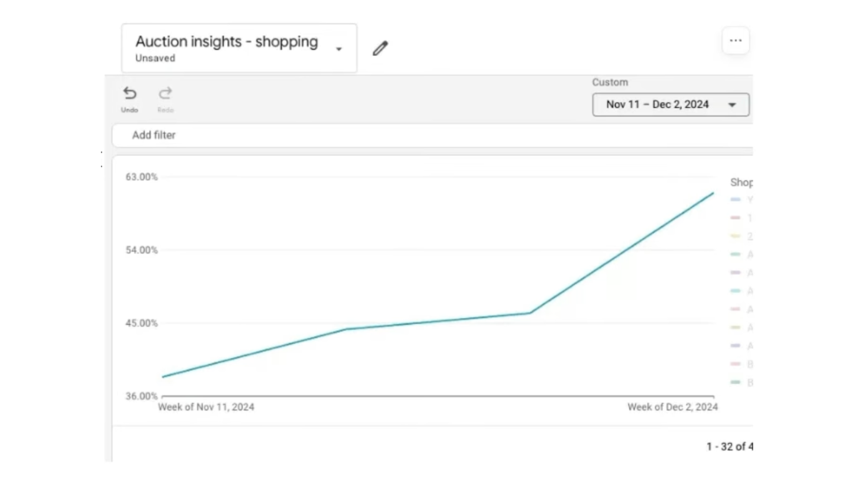Screen dimensions: 868x488
Task: Toggle legend series labeled 1
Action: pos(749,218)
